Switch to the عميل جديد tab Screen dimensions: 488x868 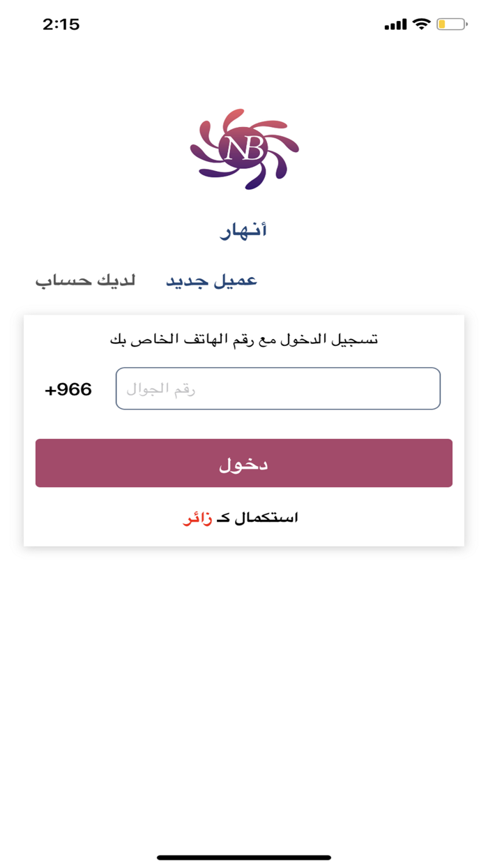tap(211, 281)
